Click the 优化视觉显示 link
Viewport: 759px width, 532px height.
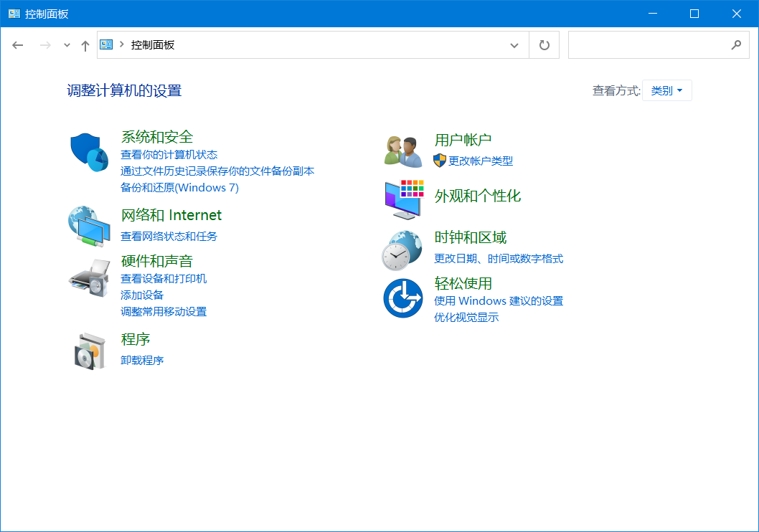click(466, 318)
